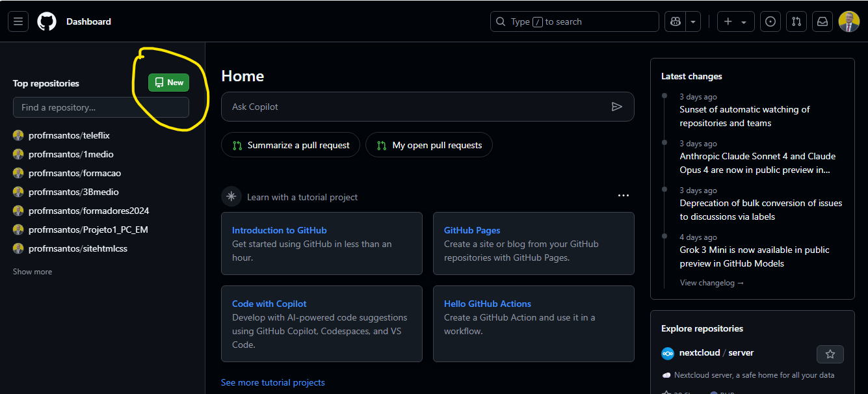Open Introduction to GitHub tutorial
This screenshot has width=868, height=394.
tap(279, 230)
